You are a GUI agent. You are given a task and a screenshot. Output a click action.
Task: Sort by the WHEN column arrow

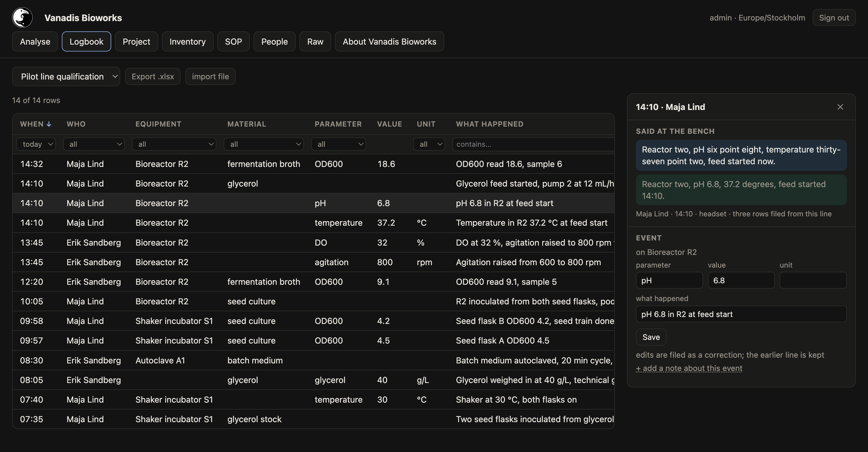pos(49,124)
